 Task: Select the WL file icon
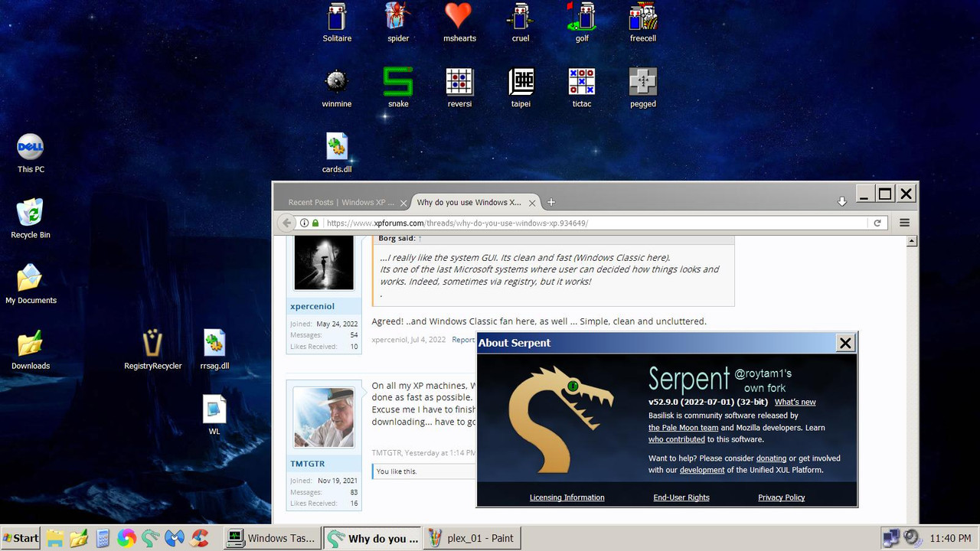coord(214,416)
